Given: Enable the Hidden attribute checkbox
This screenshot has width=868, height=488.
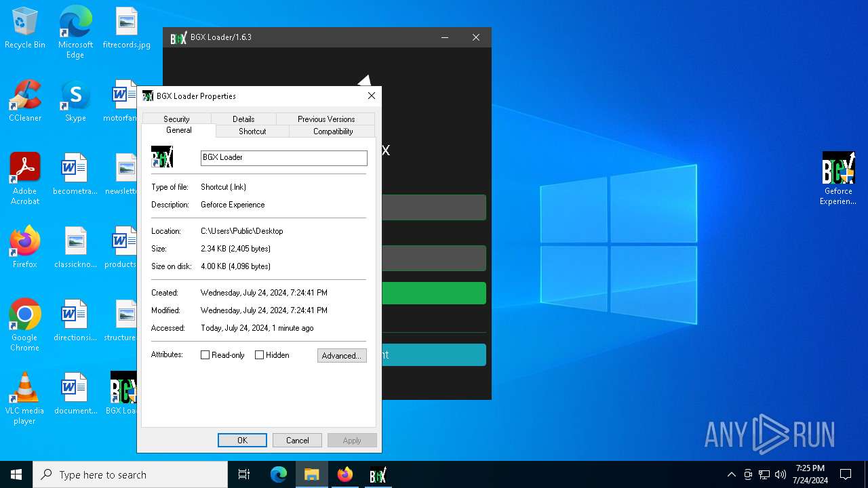Looking at the screenshot, I should tap(259, 355).
